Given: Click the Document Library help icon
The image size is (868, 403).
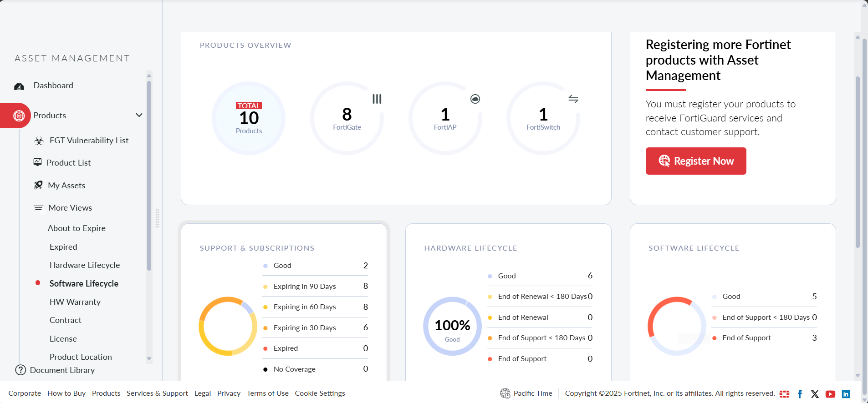Looking at the screenshot, I should click(x=20, y=370).
